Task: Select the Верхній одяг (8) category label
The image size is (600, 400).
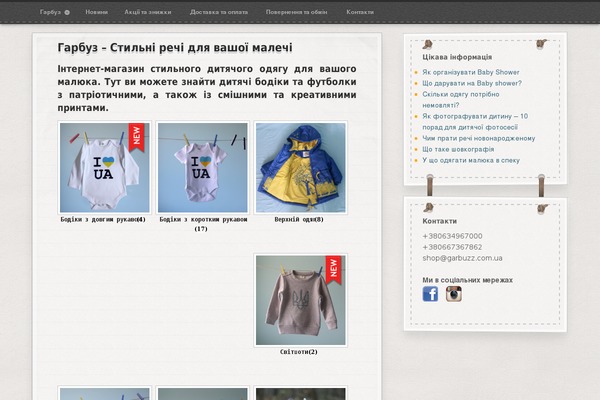Action: (299, 220)
